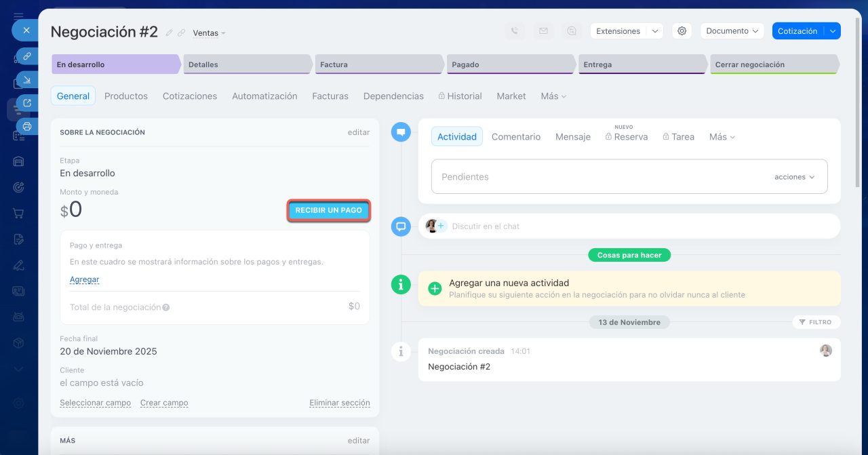Click the green plus activity icon
The height and width of the screenshot is (455, 868).
point(435,289)
